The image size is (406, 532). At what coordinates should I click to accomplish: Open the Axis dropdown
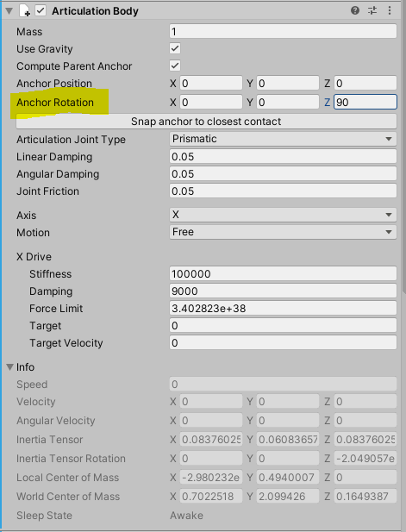pyautogui.click(x=283, y=215)
